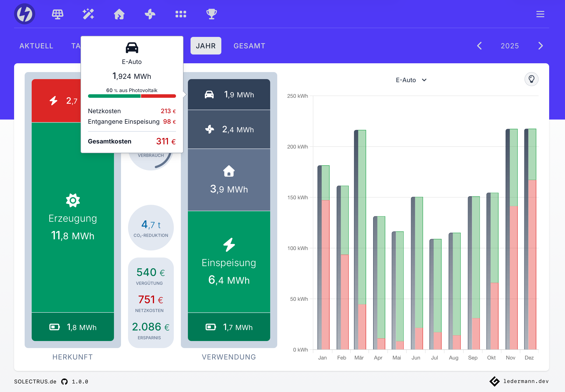
Task: Toggle the lightbulb icon above the chart
Action: [532, 79]
